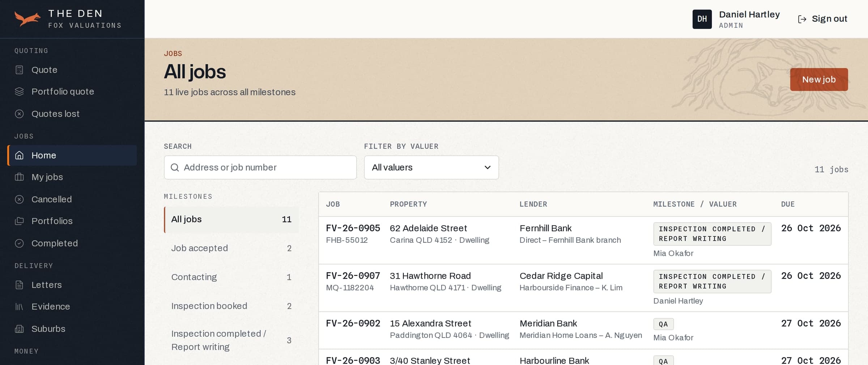Filter by Contacting milestone

[231, 277]
